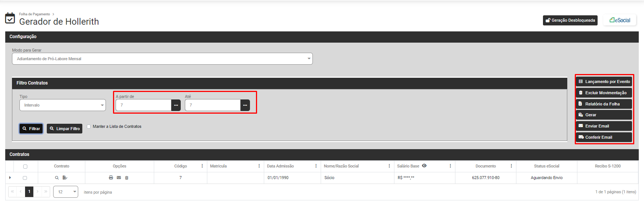Click the trash icon in the Opções column

(126, 178)
